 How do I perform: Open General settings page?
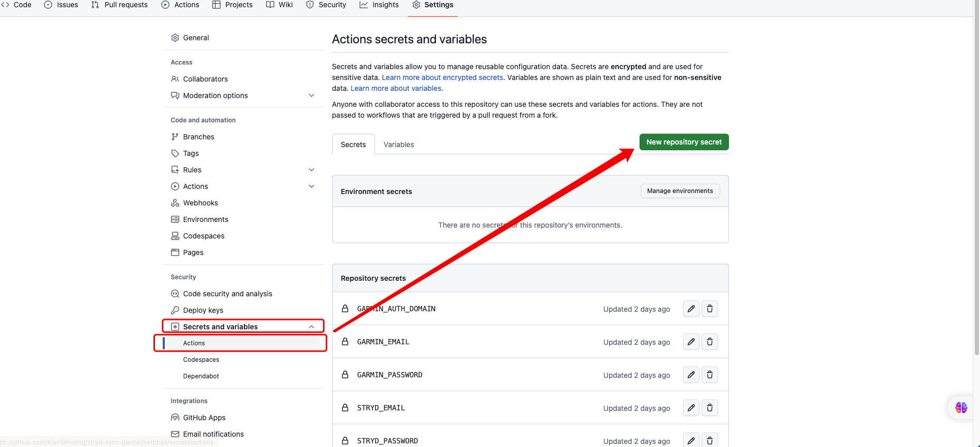click(x=243, y=38)
